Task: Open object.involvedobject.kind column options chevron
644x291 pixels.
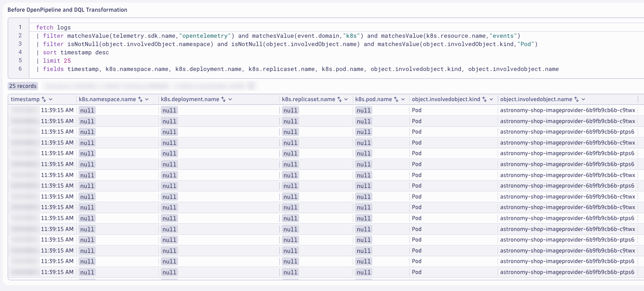Action: coord(491,99)
